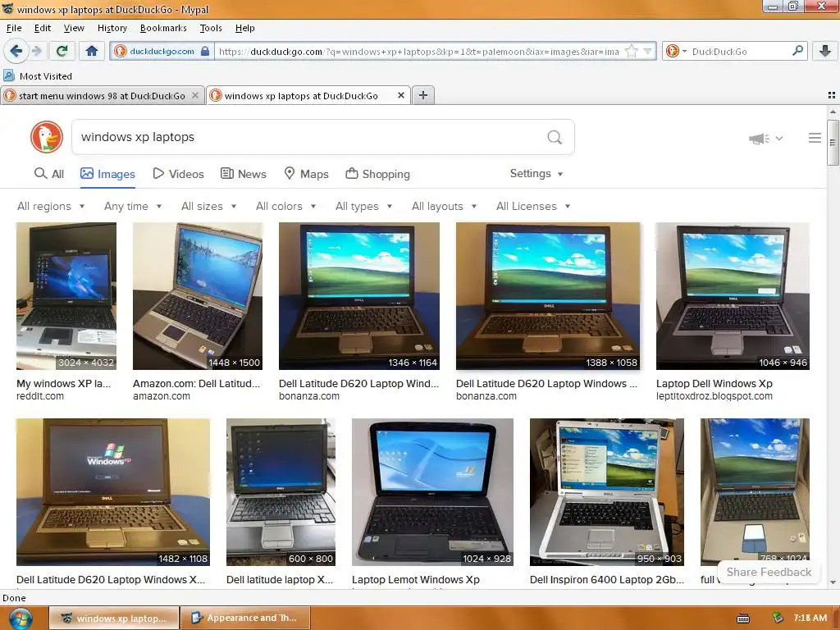Click the 600 × 800 laptop thumbnail

tap(281, 492)
